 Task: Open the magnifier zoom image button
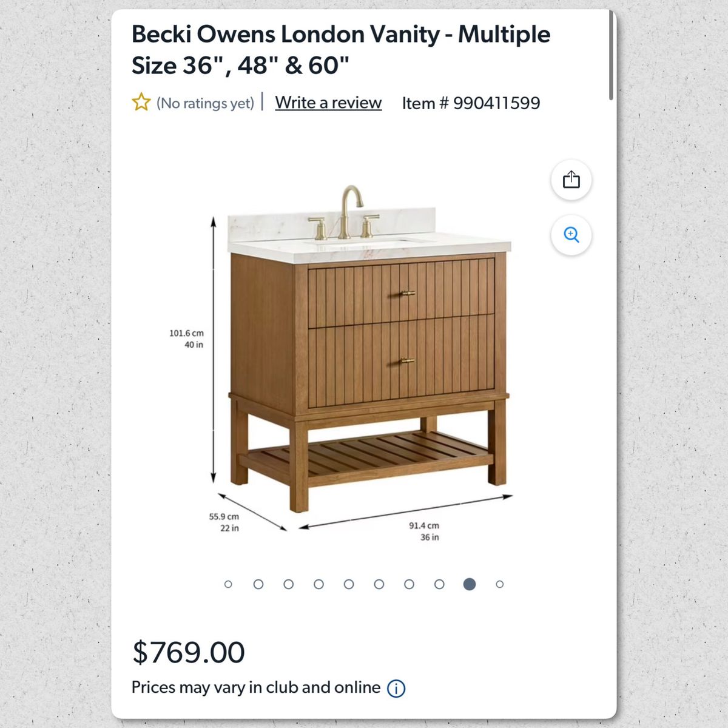point(571,235)
